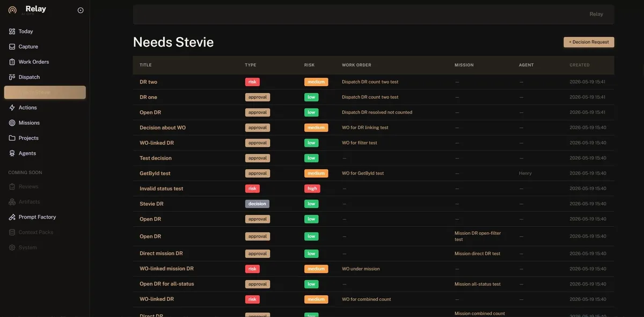Open the DR one decision request
This screenshot has height=317, width=644.
pyautogui.click(x=148, y=97)
